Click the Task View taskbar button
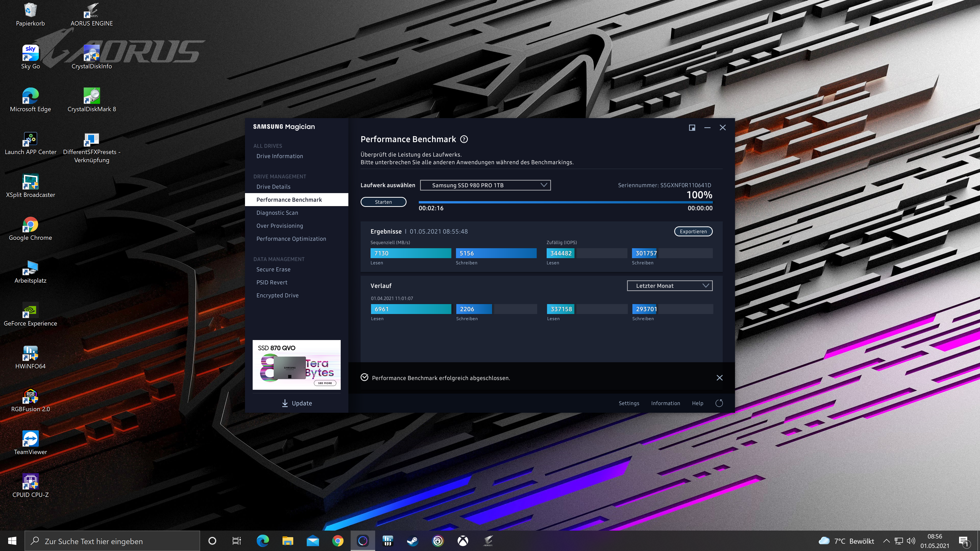980x551 pixels. tap(237, 541)
